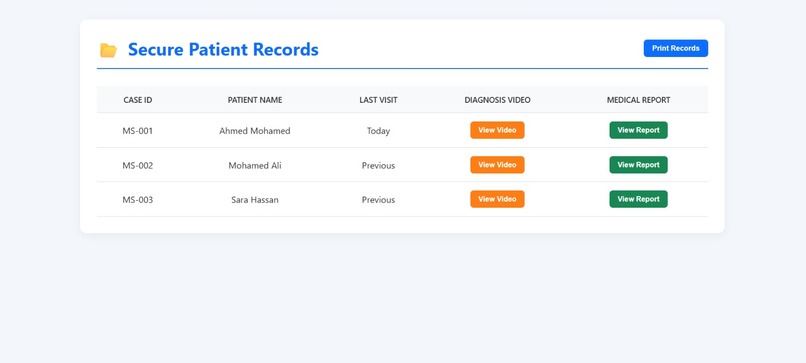The width and height of the screenshot is (806, 363).
Task: Click patient name Mohamed Ali
Action: point(255,166)
